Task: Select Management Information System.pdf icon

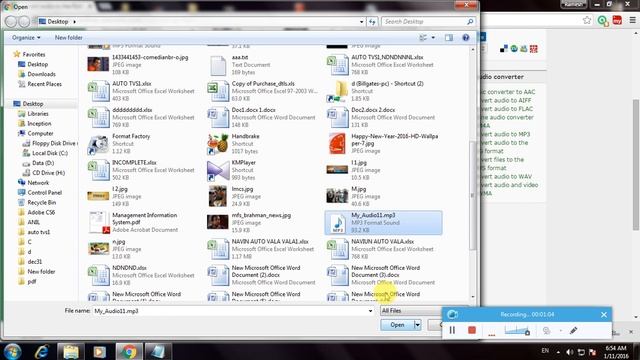Action: tap(98, 222)
